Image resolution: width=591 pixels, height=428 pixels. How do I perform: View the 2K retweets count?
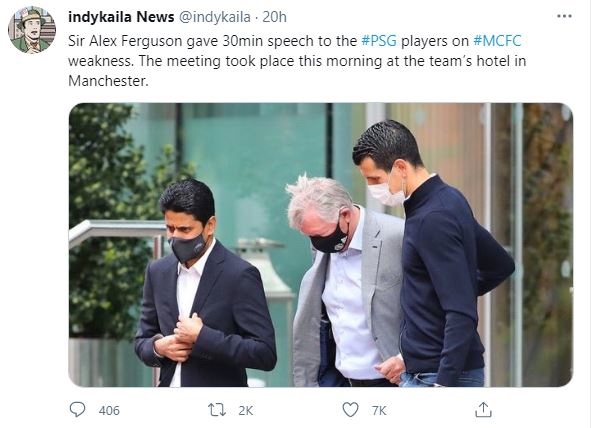[245, 410]
